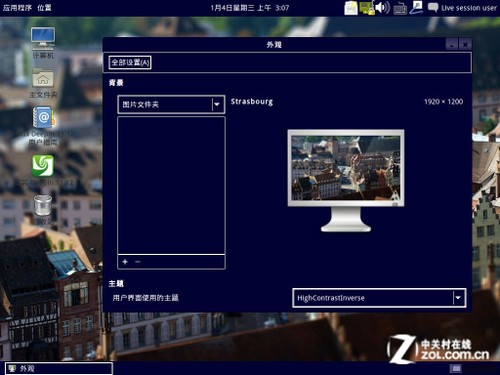Open the 位置 menu
Screen dimensions: 500x375
[x=44, y=8]
